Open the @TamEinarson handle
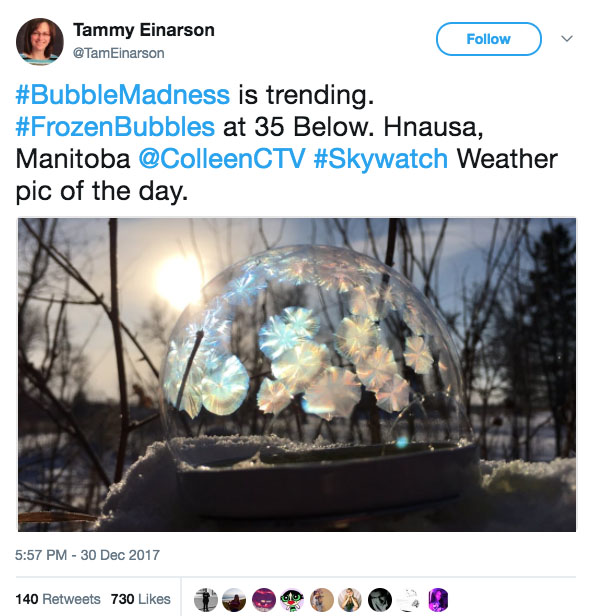 coord(119,53)
